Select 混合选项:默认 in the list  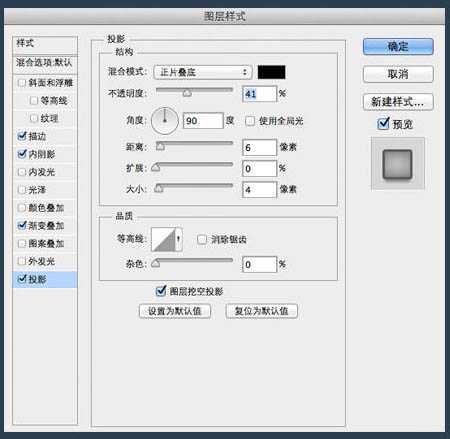point(45,63)
